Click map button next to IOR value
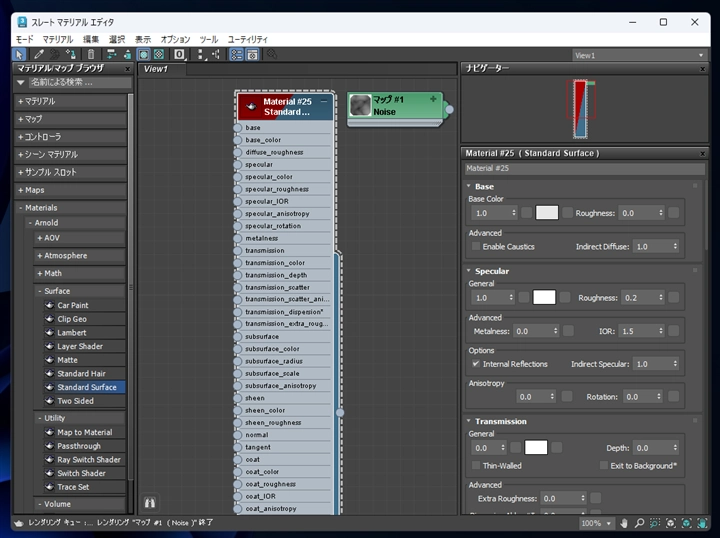The width and height of the screenshot is (720, 538). [674, 331]
